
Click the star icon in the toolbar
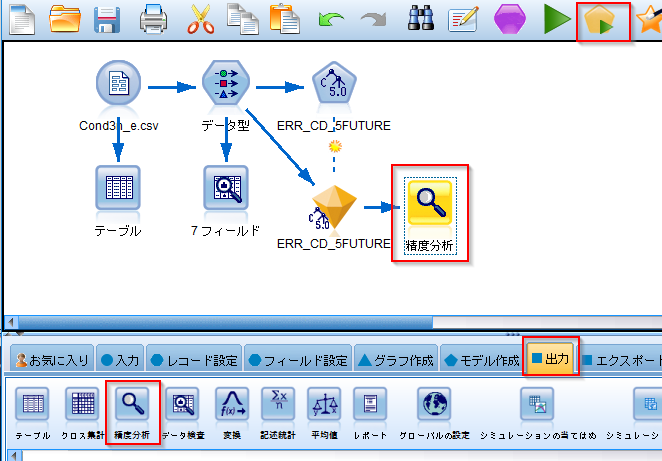[650, 19]
